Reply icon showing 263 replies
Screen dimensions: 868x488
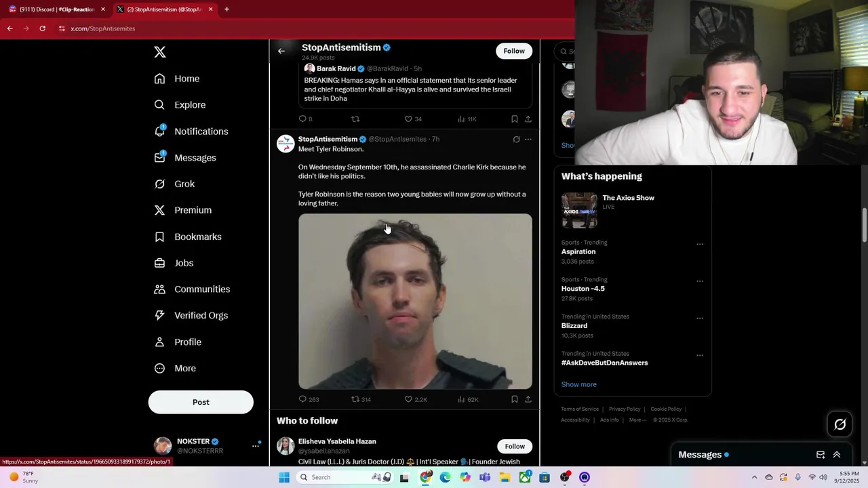(302, 399)
